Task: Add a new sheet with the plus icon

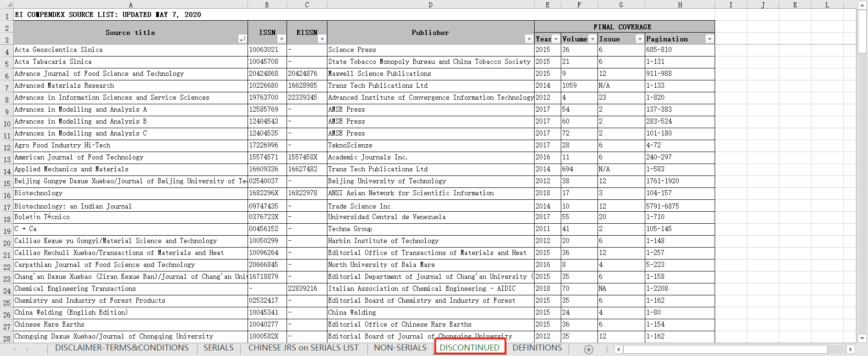Action: (589, 350)
